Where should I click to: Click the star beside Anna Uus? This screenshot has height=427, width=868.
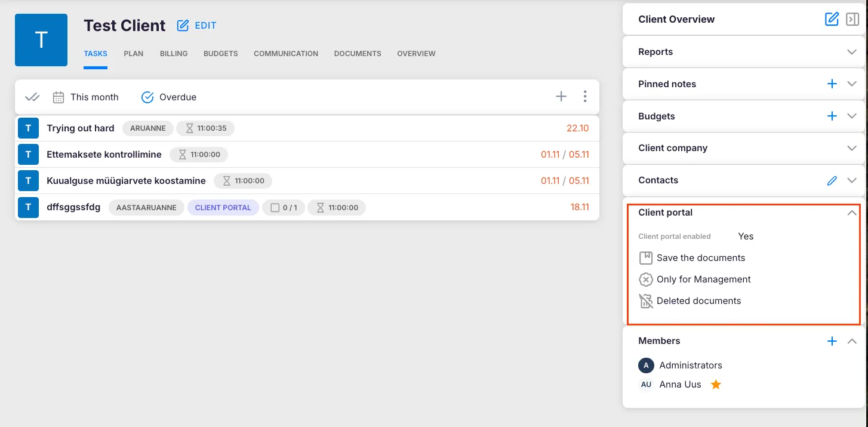(x=716, y=385)
